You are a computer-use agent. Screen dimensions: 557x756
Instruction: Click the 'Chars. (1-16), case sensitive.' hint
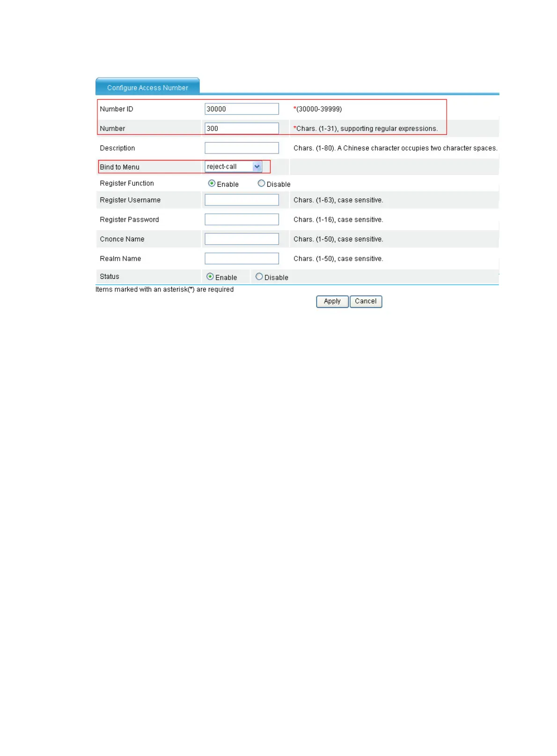point(338,220)
